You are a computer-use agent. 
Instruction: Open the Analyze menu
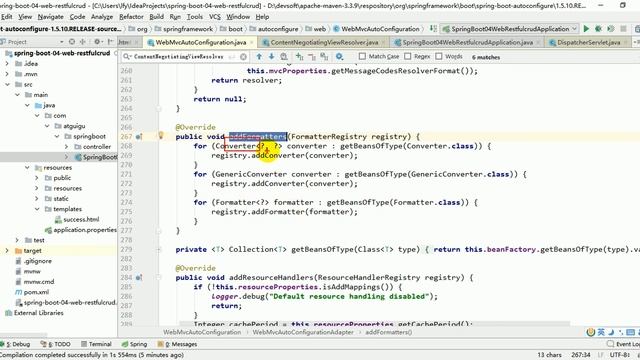pyautogui.click(x=102, y=17)
